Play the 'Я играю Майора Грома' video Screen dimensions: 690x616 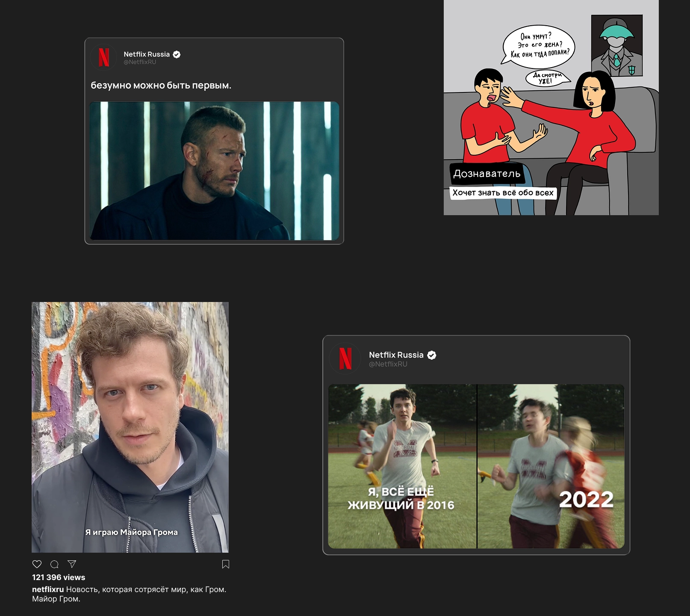[130, 427]
